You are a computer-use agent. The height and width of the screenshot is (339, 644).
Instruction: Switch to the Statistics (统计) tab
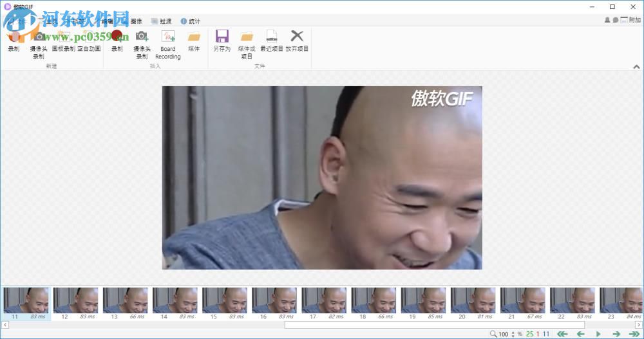[x=191, y=21]
